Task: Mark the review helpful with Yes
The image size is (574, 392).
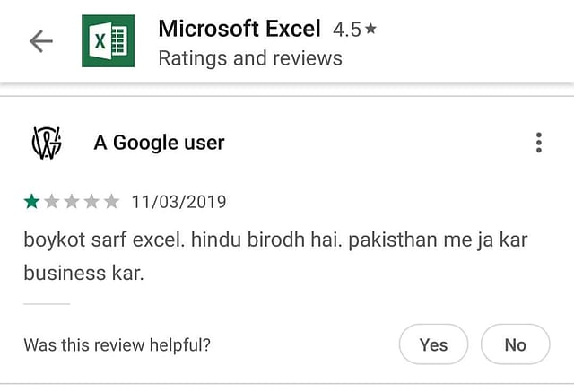Action: (433, 344)
